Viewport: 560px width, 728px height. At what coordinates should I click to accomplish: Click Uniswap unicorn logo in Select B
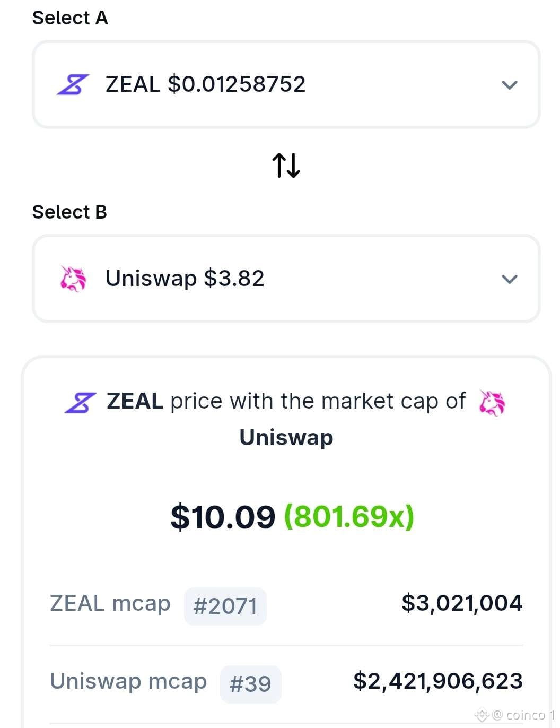[x=73, y=279]
